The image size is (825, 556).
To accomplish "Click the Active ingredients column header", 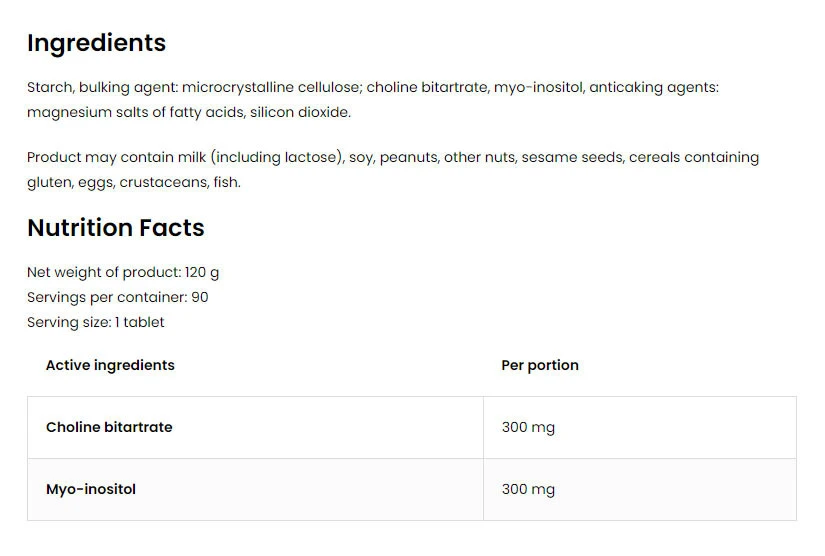I will (x=110, y=366).
